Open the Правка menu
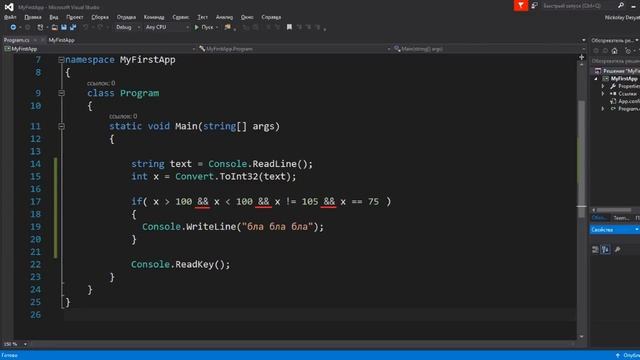 [33, 17]
